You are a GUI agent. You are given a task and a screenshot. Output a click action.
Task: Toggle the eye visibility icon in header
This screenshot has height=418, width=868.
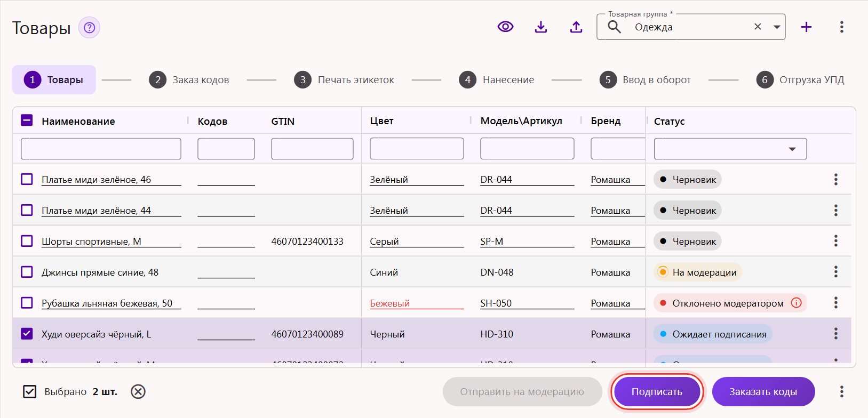point(506,27)
